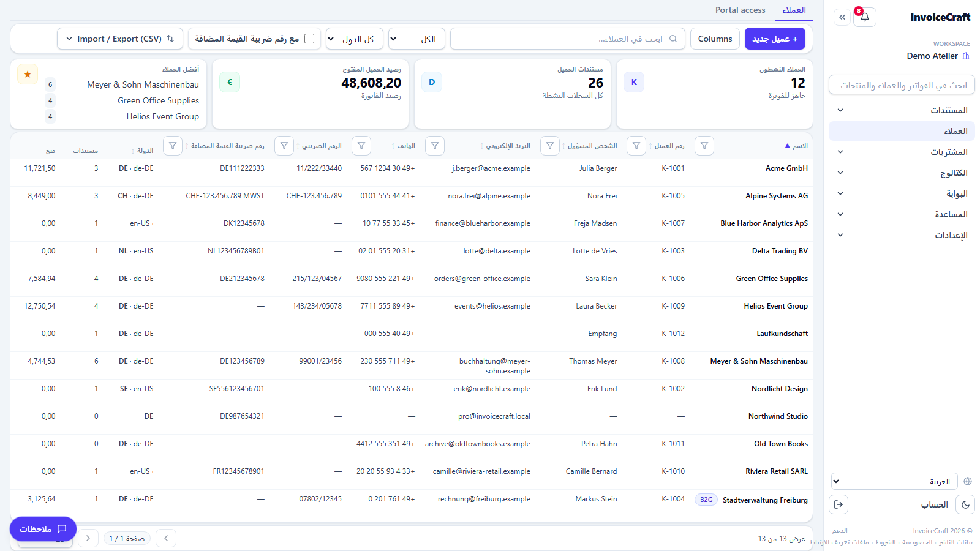Viewport: 980px width, 551px height.
Task: Go to the previous page using the pagination arrow
Action: 166,538
